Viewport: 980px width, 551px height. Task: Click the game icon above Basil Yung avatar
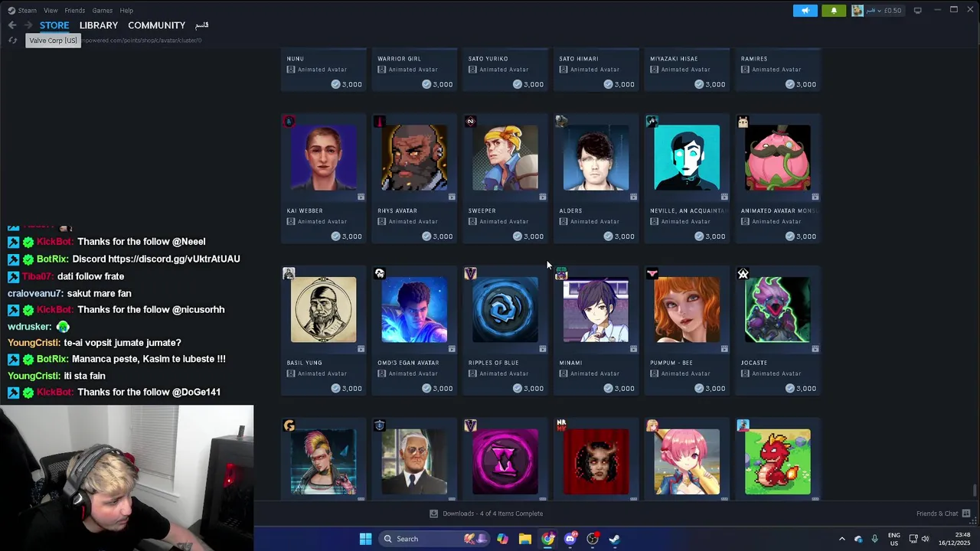point(289,273)
